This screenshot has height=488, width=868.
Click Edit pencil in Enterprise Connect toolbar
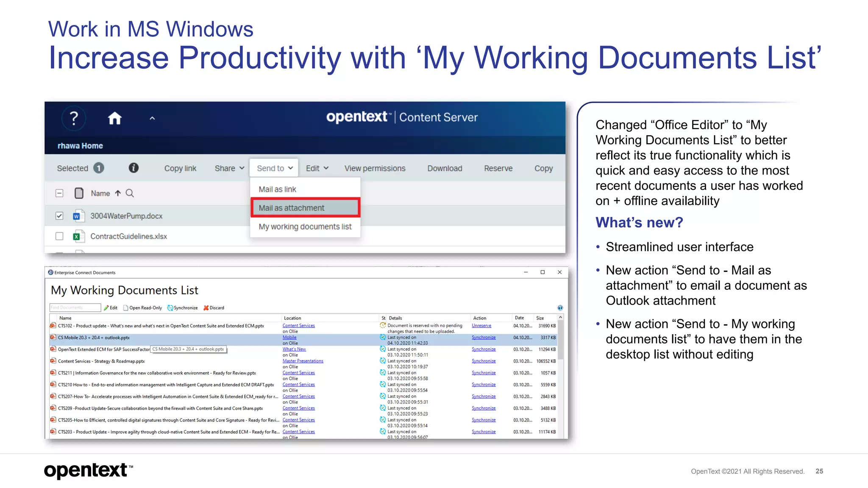pos(111,308)
